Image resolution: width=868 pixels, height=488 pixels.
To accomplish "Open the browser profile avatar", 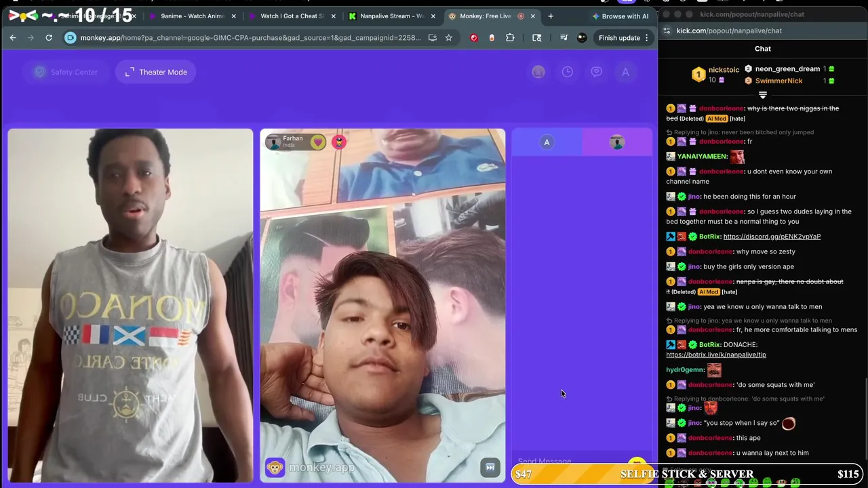I will [x=582, y=38].
